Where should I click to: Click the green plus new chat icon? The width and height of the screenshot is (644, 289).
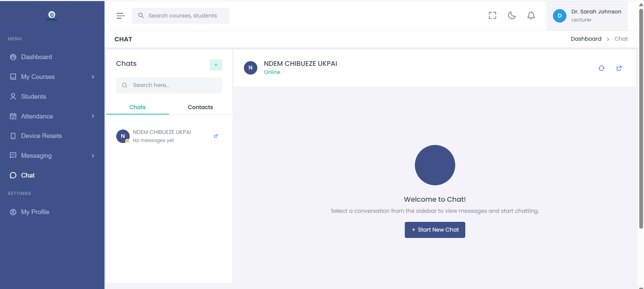click(216, 65)
